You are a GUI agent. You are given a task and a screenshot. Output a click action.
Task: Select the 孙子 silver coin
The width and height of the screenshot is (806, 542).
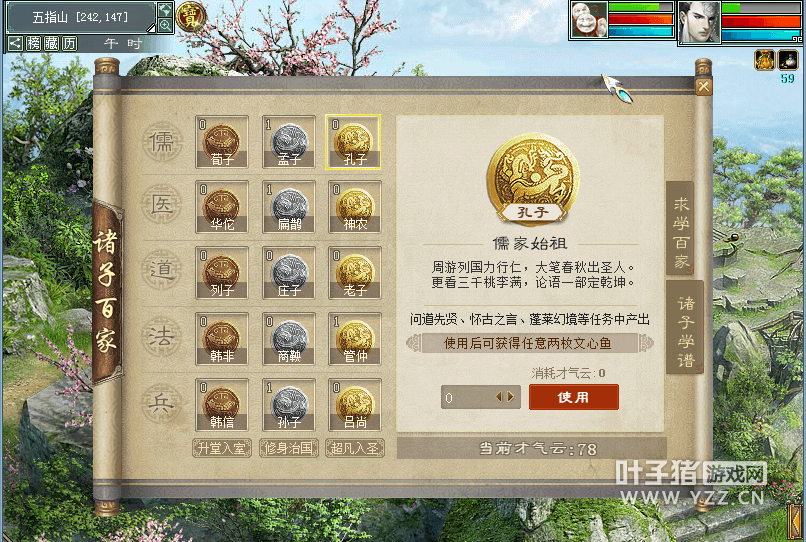(289, 405)
